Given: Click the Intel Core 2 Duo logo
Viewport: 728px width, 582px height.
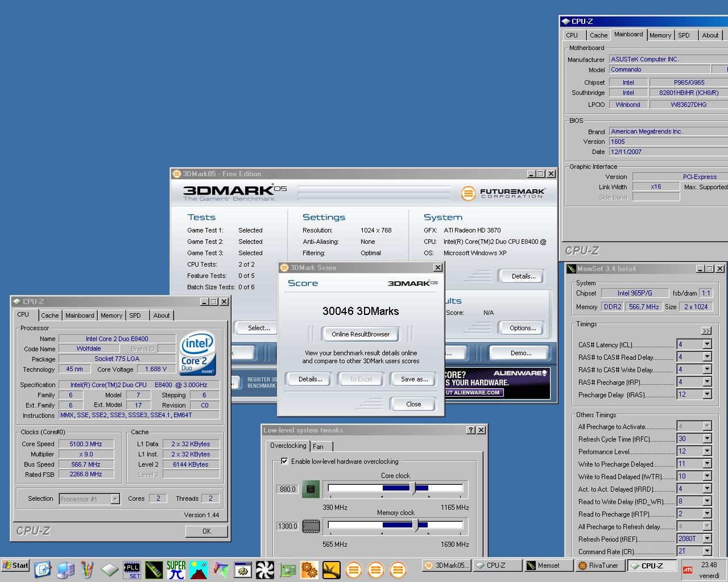Looking at the screenshot, I should pyautogui.click(x=197, y=352).
